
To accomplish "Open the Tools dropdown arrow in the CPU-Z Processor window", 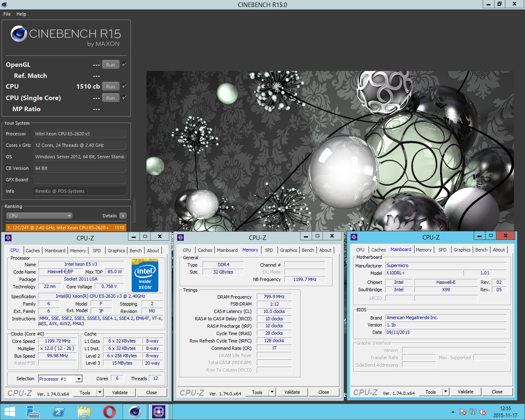I will tap(100, 393).
